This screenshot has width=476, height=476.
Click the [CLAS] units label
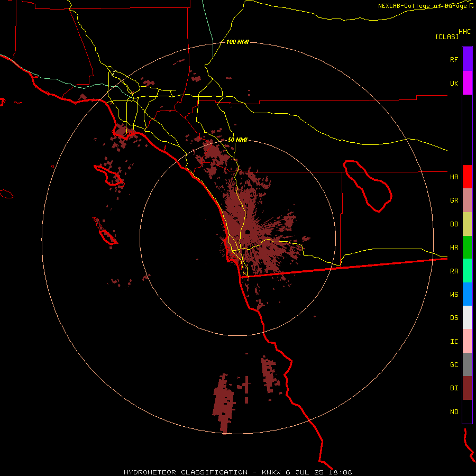[x=447, y=37]
